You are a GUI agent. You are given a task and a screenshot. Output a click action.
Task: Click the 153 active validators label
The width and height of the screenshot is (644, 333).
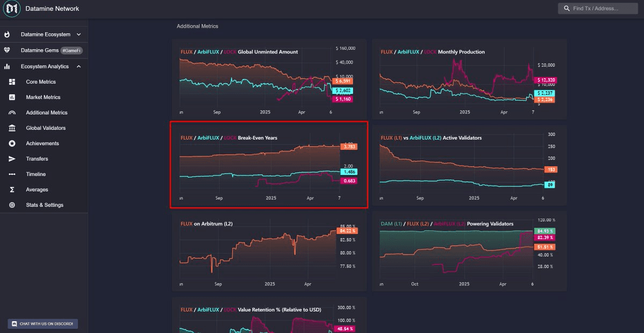click(550, 169)
